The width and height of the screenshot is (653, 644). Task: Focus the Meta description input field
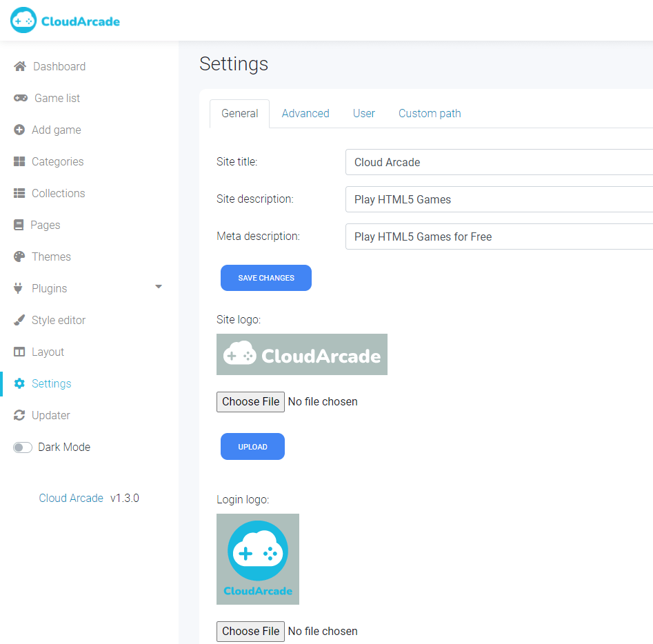499,237
